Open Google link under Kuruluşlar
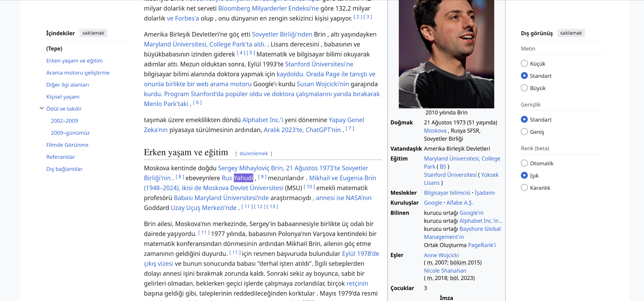 click(433, 203)
